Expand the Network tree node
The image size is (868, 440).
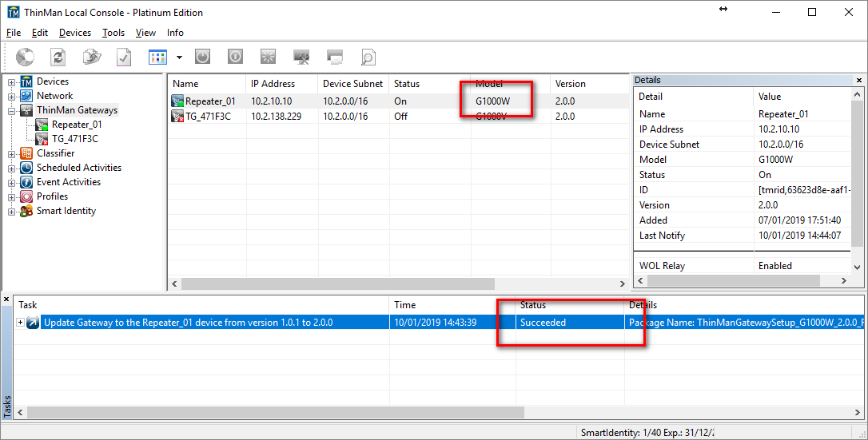coord(12,97)
